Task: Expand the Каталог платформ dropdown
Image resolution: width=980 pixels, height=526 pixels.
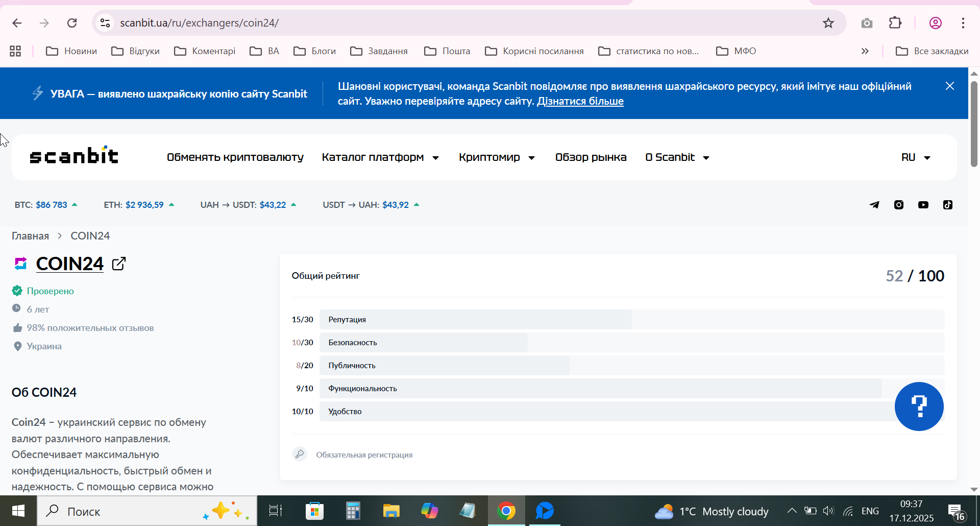Action: (x=380, y=157)
